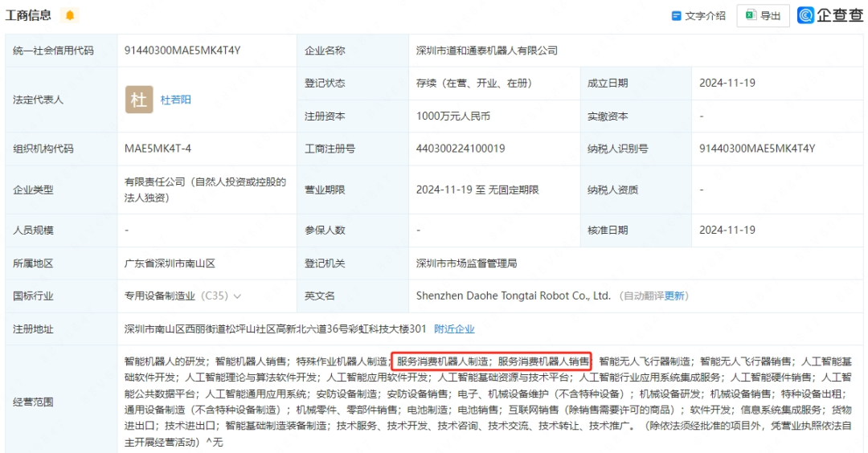Expand the 专用设备制造业 (C35) chevron
This screenshot has width=868, height=453.
click(x=237, y=296)
